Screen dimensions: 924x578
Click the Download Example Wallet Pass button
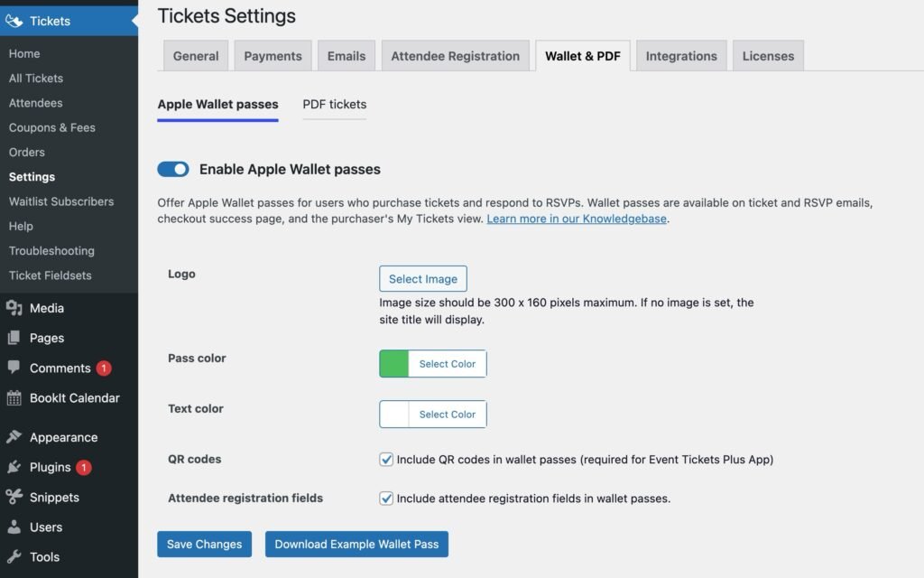pos(356,544)
